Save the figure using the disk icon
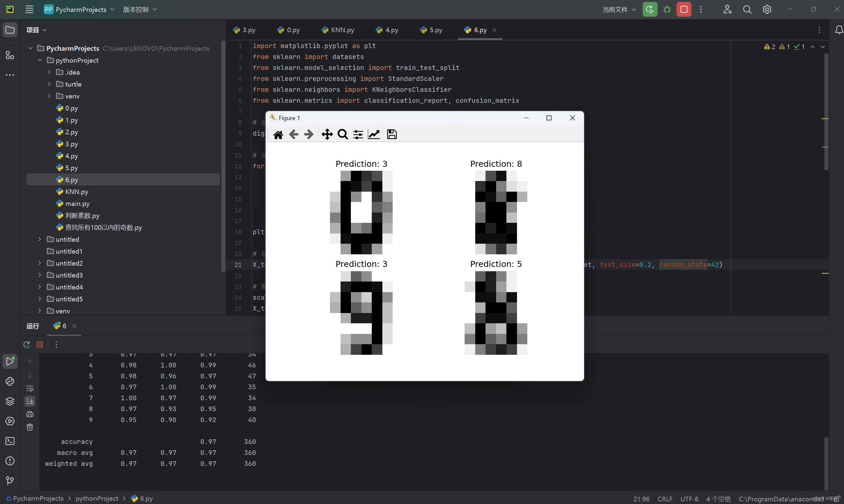Image resolution: width=844 pixels, height=504 pixels. click(x=391, y=134)
